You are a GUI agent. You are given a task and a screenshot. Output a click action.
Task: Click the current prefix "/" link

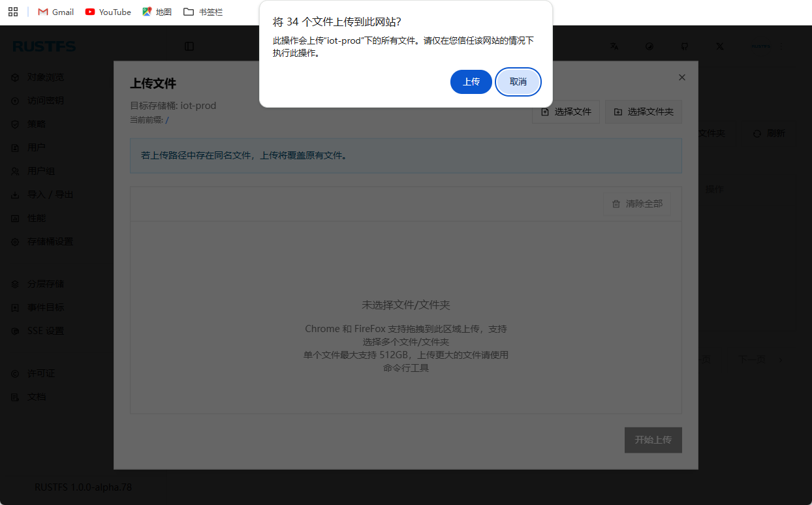pos(167,120)
